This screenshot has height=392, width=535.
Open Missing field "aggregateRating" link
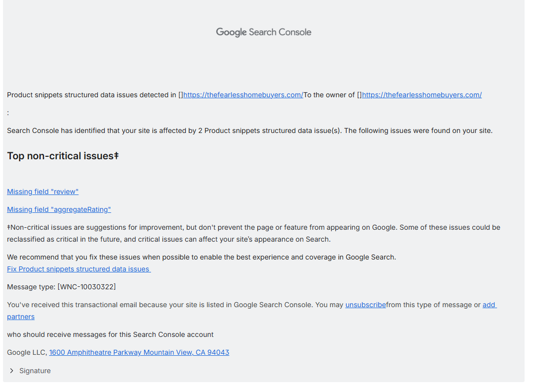point(59,209)
